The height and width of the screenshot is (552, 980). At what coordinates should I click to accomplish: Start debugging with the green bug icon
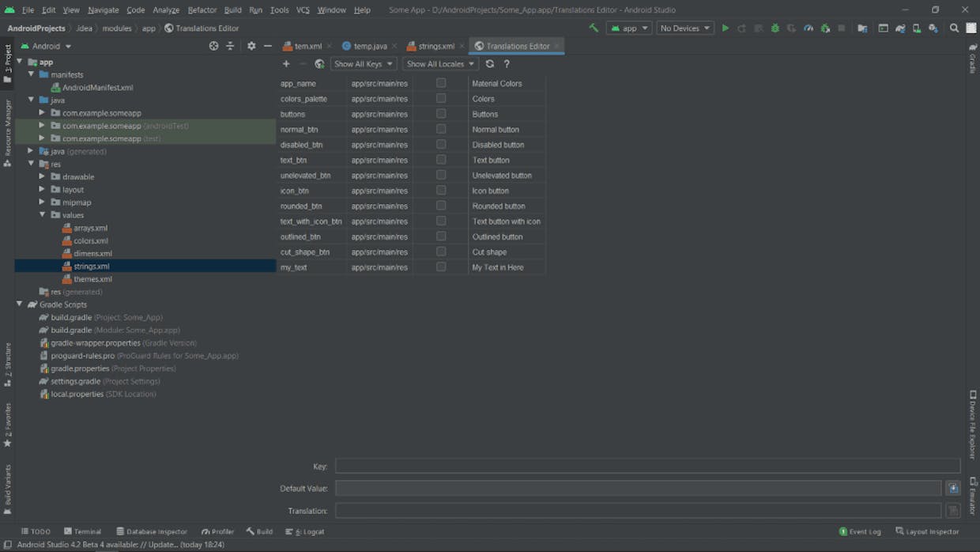pyautogui.click(x=775, y=28)
